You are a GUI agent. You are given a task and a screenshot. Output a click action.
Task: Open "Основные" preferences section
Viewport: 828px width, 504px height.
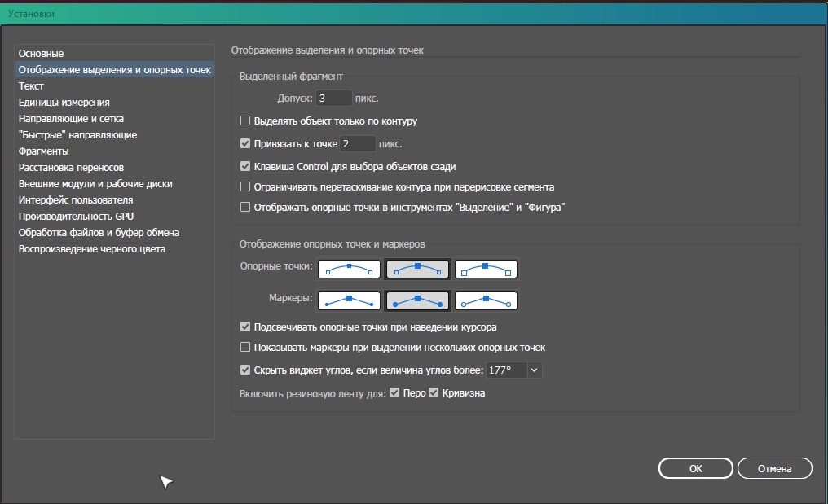click(x=41, y=54)
